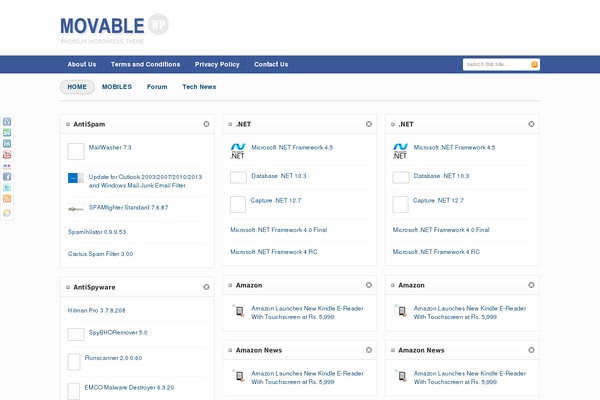Image resolution: width=600 pixels, height=400 pixels.
Task: Click the bottom yellow icon in social sidebar
Action: [7, 213]
